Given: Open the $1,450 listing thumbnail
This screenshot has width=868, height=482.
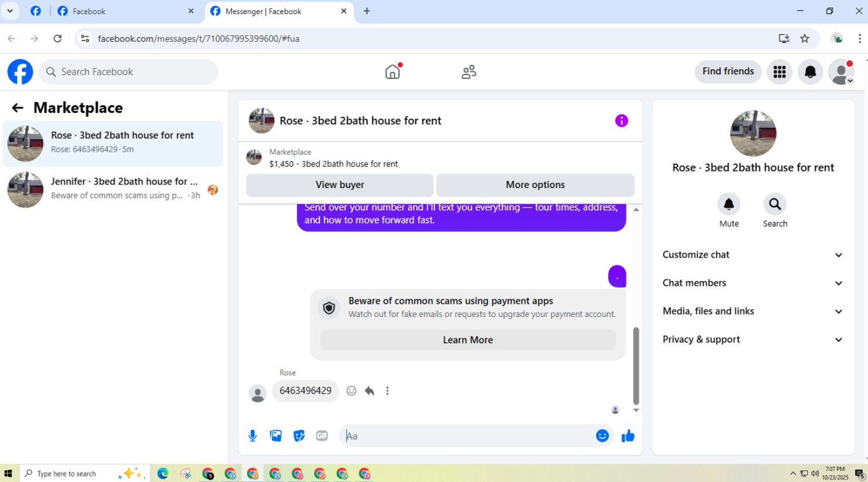Looking at the screenshot, I should point(254,157).
